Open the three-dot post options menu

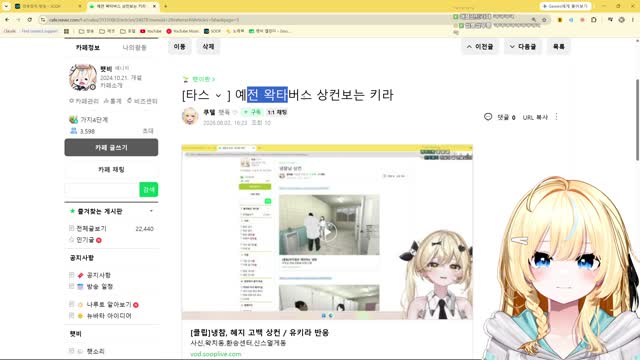tap(556, 117)
